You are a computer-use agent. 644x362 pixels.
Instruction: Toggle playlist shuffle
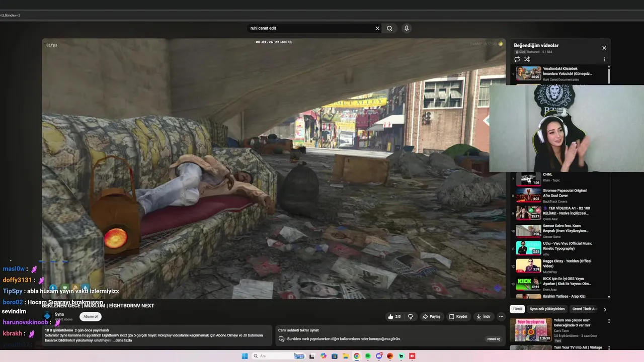[527, 59]
